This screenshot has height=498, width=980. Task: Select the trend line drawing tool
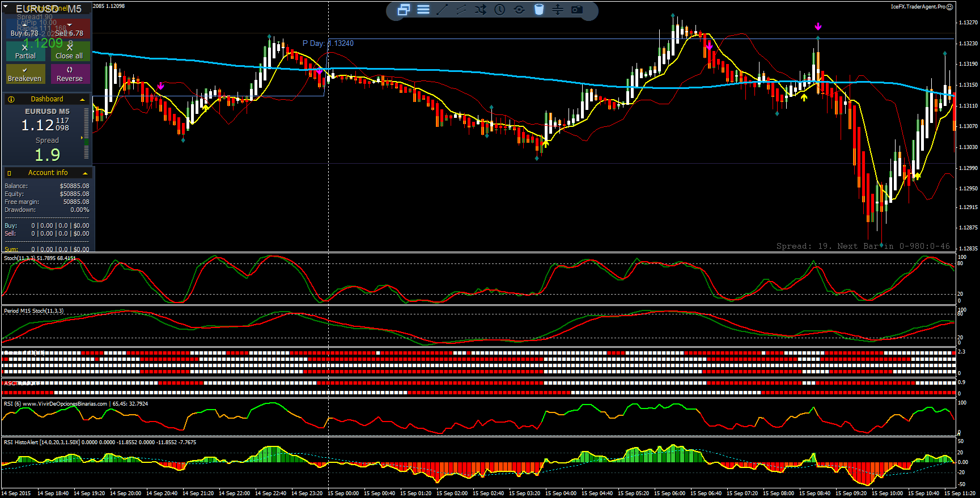click(x=442, y=10)
